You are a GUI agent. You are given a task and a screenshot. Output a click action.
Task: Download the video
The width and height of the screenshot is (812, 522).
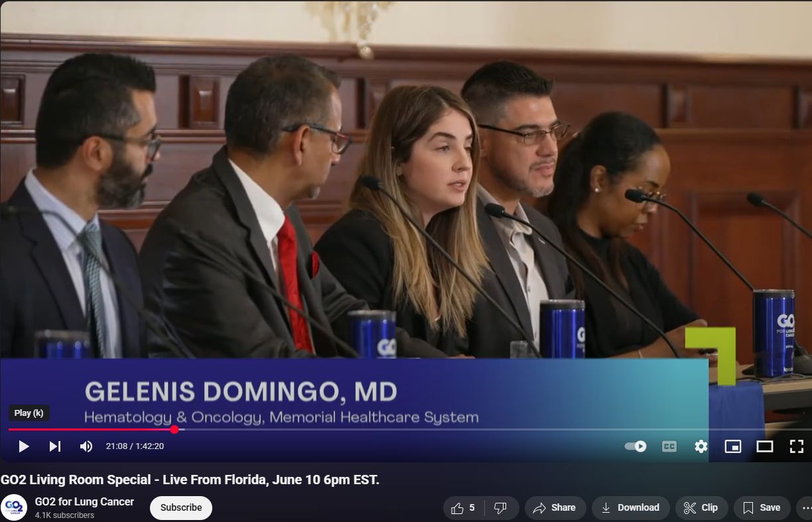coord(631,507)
